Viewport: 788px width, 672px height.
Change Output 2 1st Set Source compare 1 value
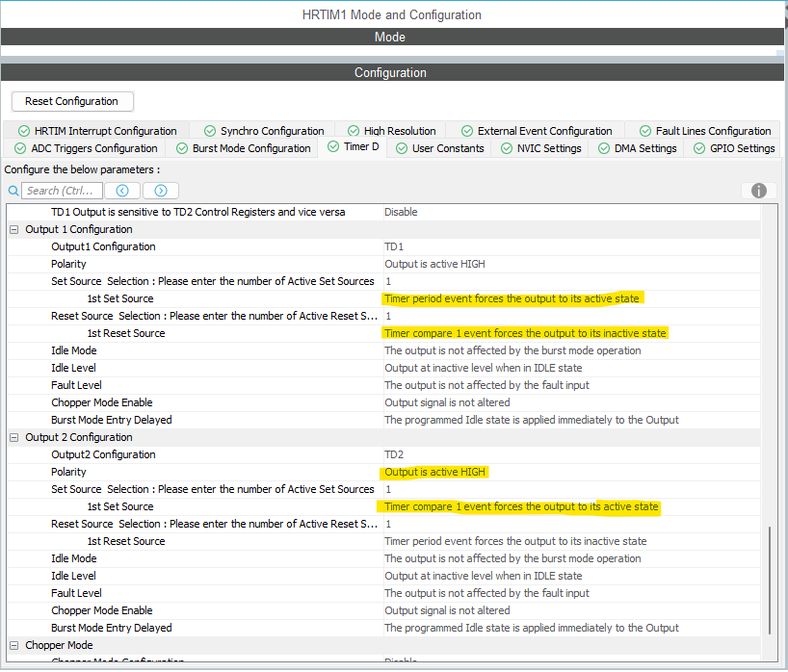(572, 506)
